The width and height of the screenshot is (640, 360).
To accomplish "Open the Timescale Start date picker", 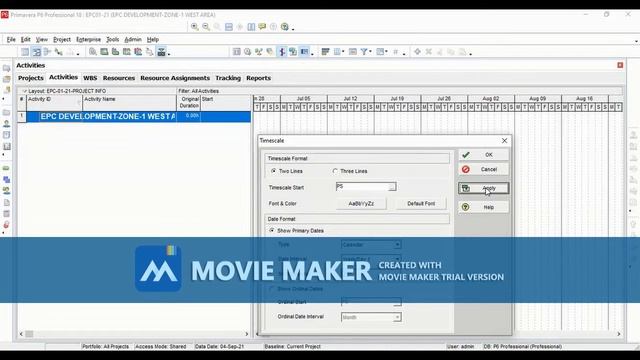I will 392,187.
